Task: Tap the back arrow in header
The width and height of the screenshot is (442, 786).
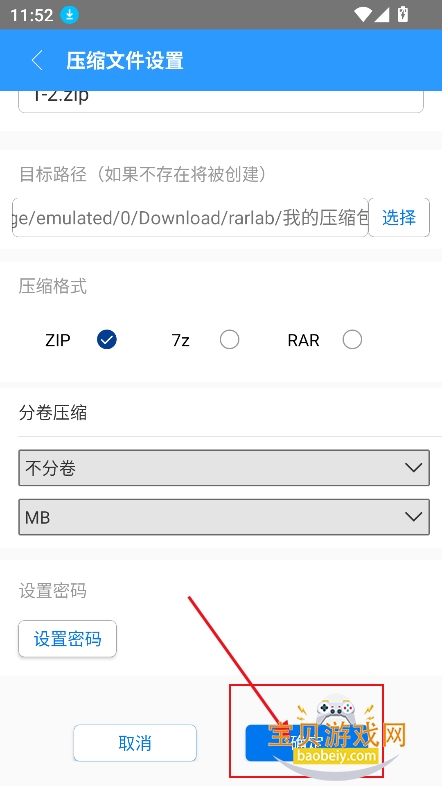Action: (x=37, y=60)
